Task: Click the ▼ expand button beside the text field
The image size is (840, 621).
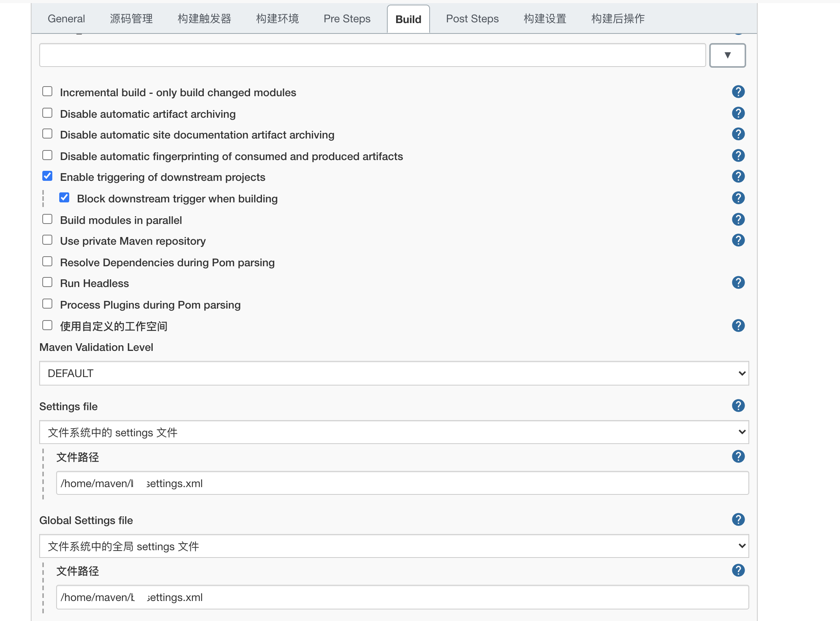Action: 727,55
